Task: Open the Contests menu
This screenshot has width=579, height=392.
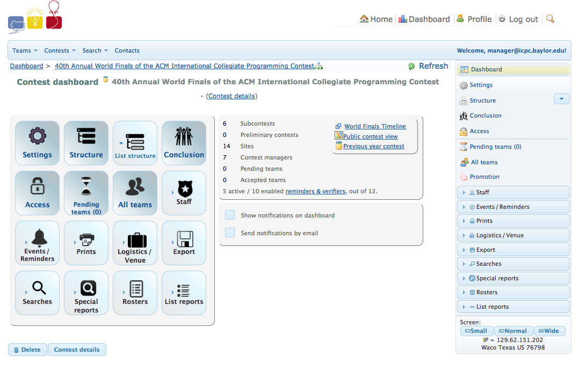Action: (60, 50)
